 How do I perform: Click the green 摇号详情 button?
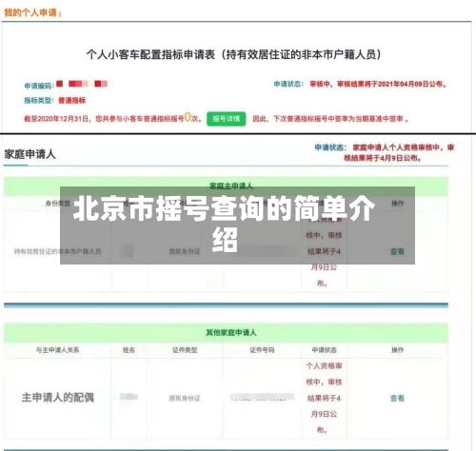227,119
